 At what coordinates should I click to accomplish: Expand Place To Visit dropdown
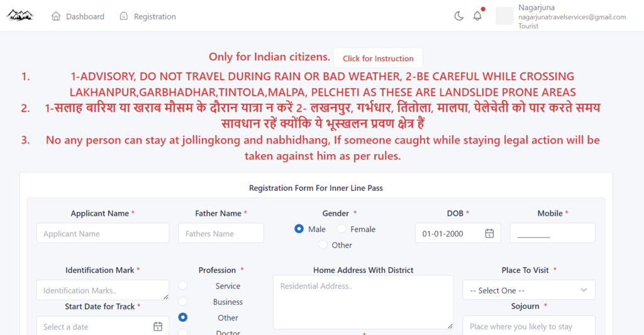[529, 290]
